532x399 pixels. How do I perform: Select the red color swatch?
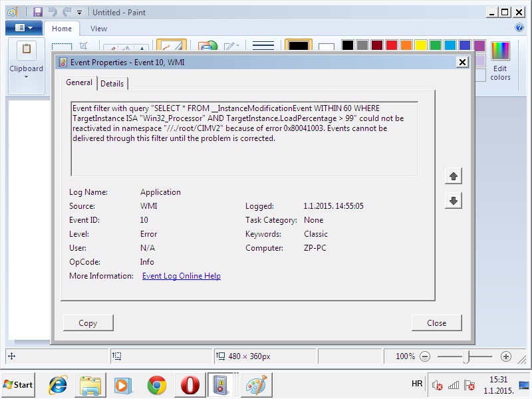coord(391,45)
